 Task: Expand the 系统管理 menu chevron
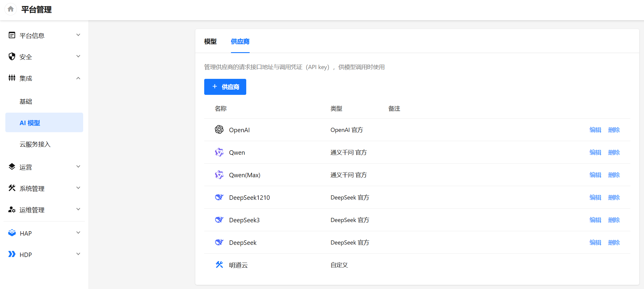click(x=78, y=188)
